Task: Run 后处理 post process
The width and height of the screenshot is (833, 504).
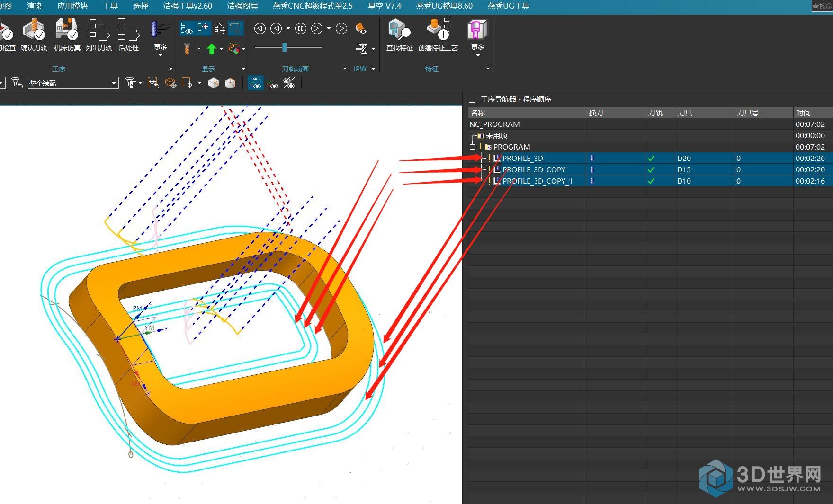Action: (128, 35)
